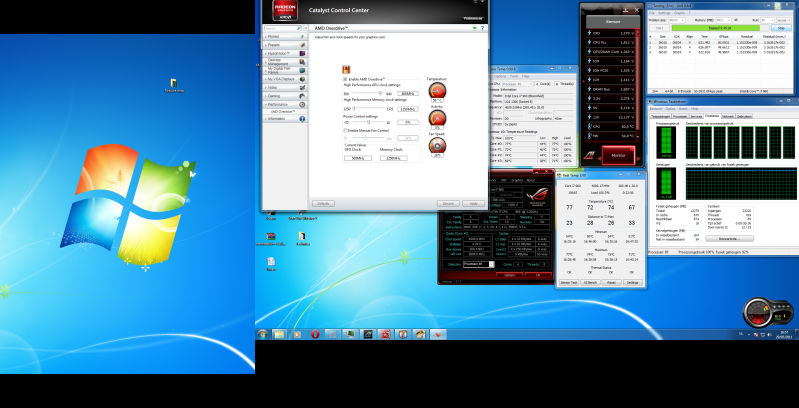Click the CPU temperature thermometer icon

pyautogui.click(x=590, y=126)
